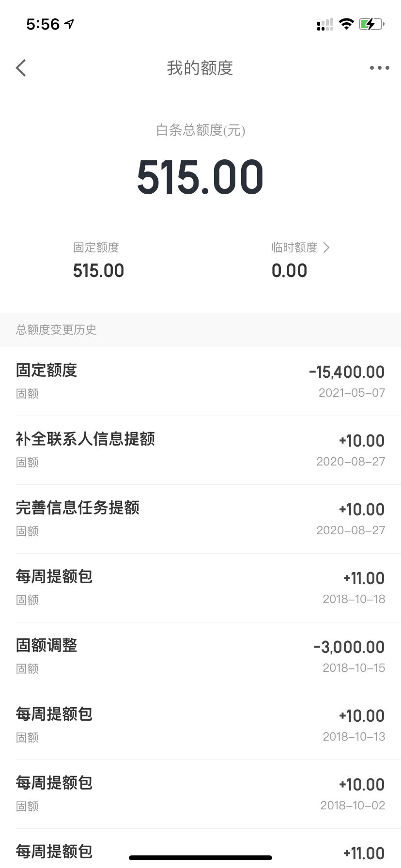
Task: Open the 固额调整 -3,000.00 entry
Action: (200, 656)
